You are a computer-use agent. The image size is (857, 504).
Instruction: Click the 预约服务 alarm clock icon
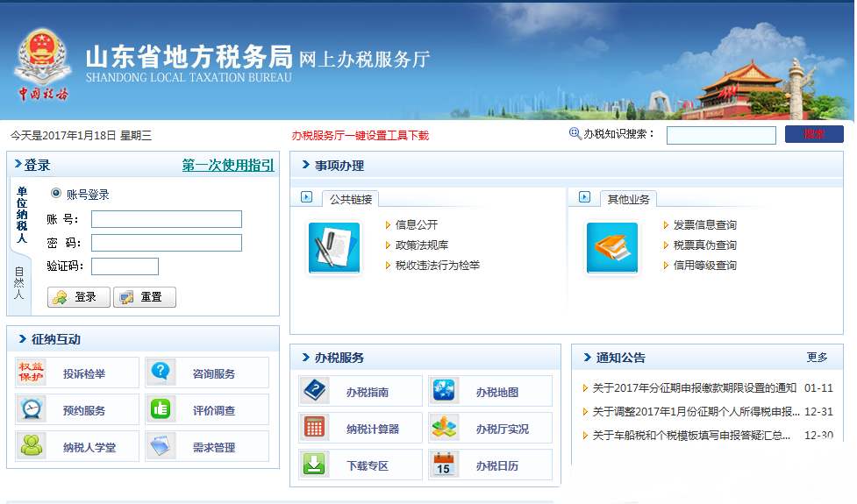31,409
